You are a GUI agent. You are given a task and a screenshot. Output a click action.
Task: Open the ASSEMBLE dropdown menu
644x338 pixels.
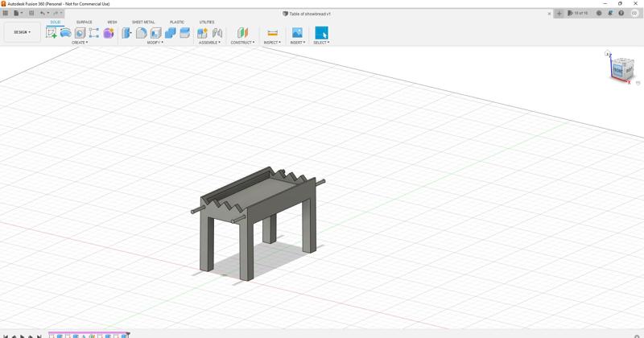pyautogui.click(x=209, y=43)
